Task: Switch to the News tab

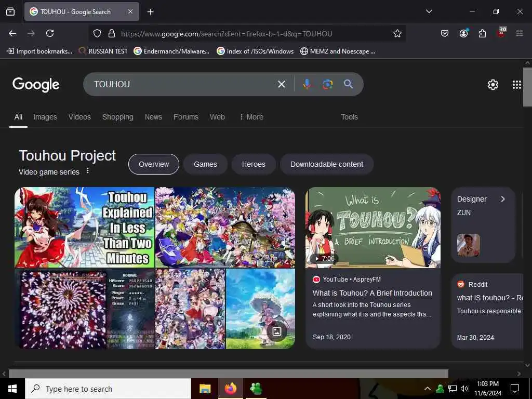Action: pyautogui.click(x=153, y=117)
